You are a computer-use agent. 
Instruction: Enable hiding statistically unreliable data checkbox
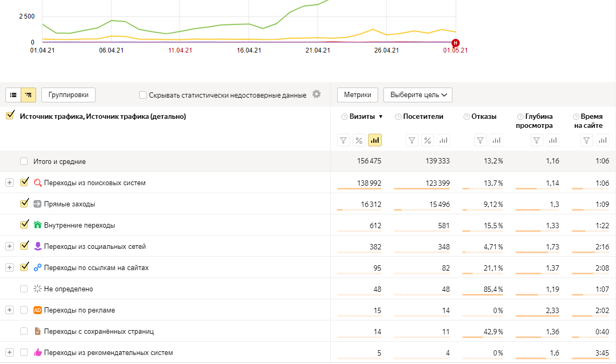(143, 95)
